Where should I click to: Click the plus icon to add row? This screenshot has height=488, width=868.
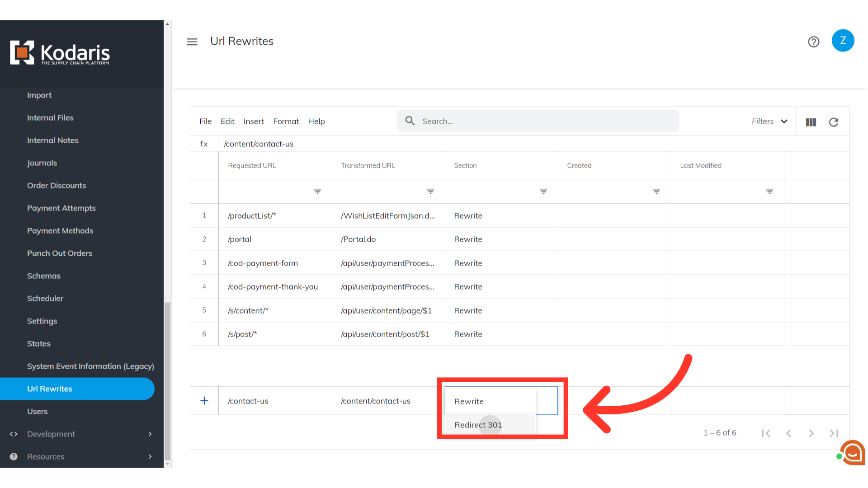(204, 401)
